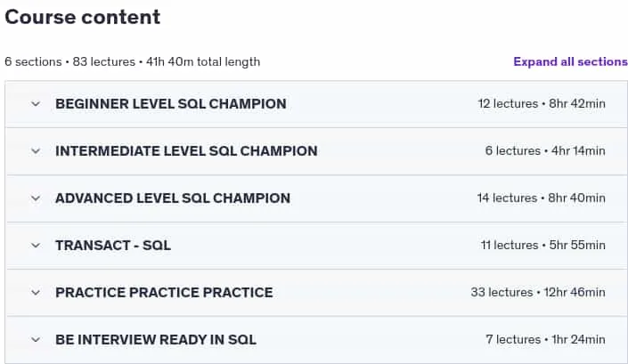
Task: Click the 83 lectures total length summary
Action: [133, 62]
